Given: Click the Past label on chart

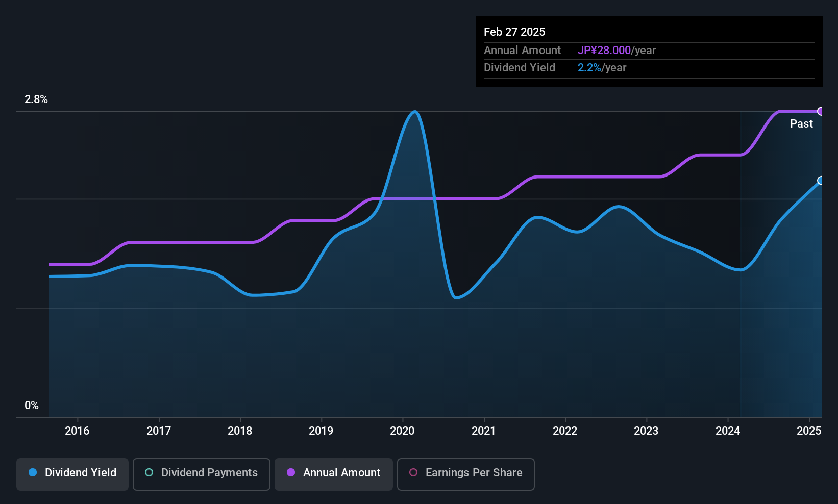Looking at the screenshot, I should [801, 124].
